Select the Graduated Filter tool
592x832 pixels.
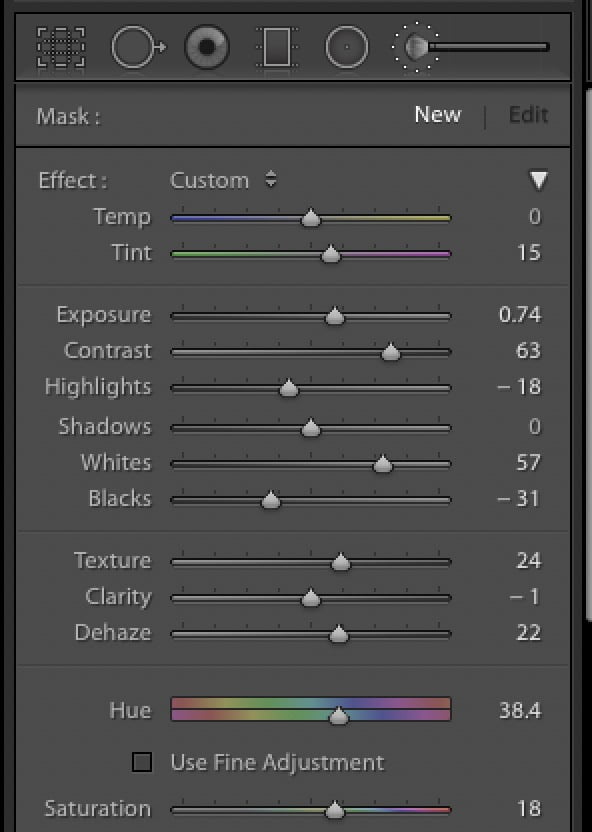(277, 47)
